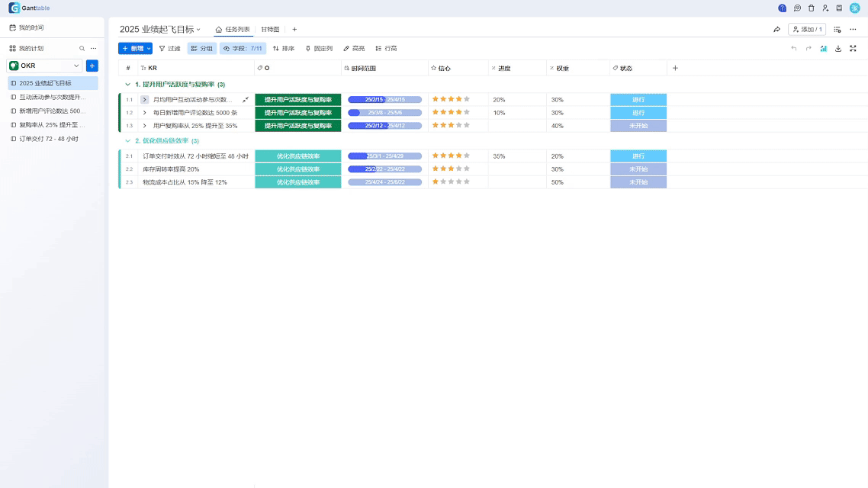Expand row 1.3 用户复购率 chevron
Image resolution: width=868 pixels, height=488 pixels.
[145, 126]
